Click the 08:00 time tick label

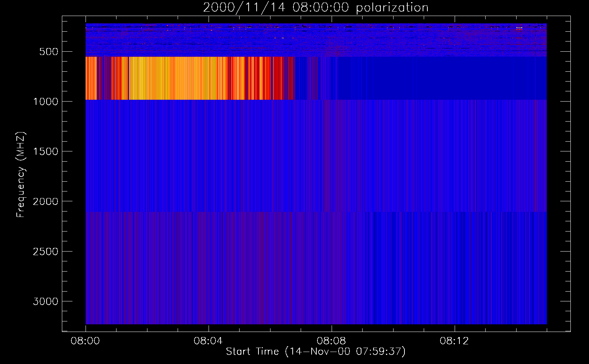[x=86, y=341]
